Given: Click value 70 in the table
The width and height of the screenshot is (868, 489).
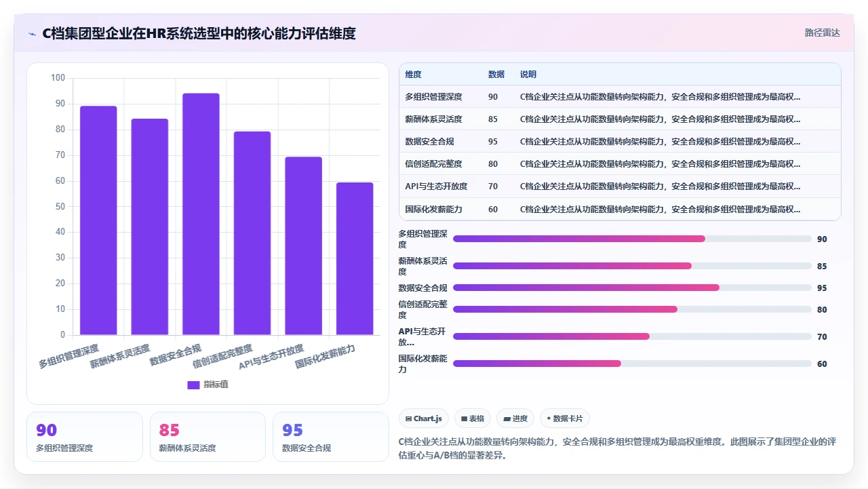Looking at the screenshot, I should [492, 187].
